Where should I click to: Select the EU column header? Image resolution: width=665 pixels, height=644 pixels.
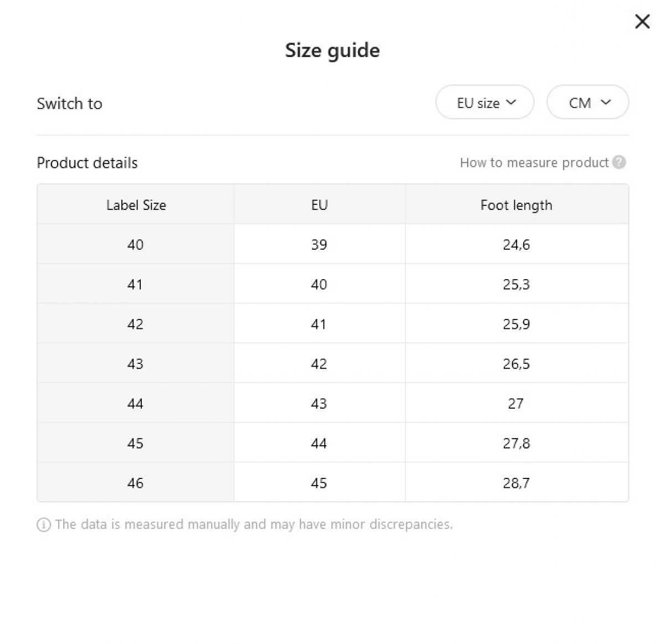[x=319, y=205]
